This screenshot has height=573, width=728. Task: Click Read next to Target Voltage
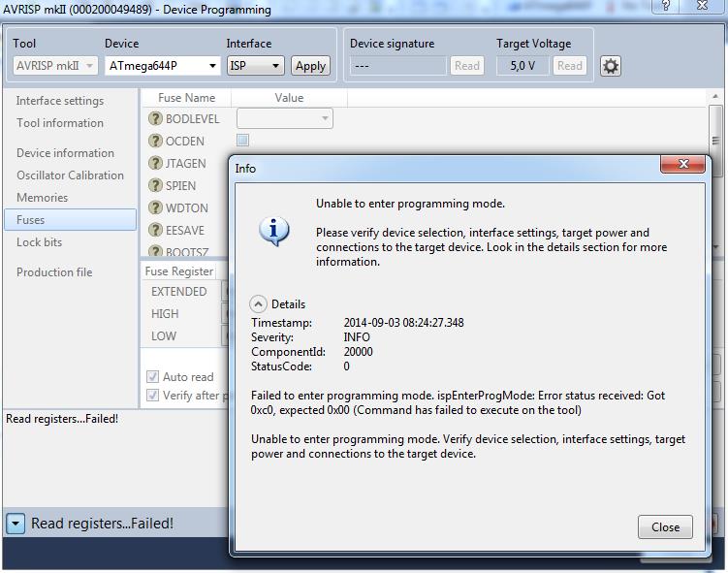[x=570, y=66]
